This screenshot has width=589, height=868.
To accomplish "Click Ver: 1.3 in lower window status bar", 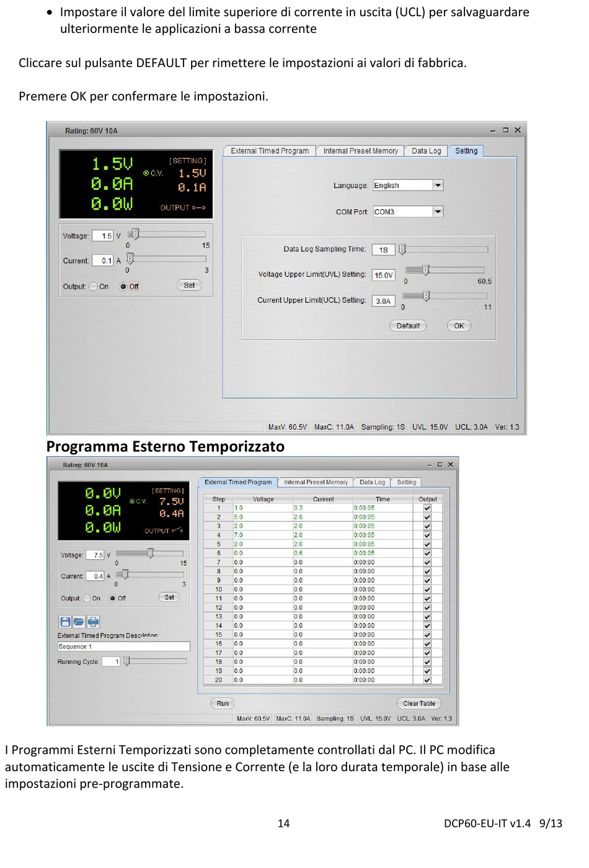I will 441,718.
